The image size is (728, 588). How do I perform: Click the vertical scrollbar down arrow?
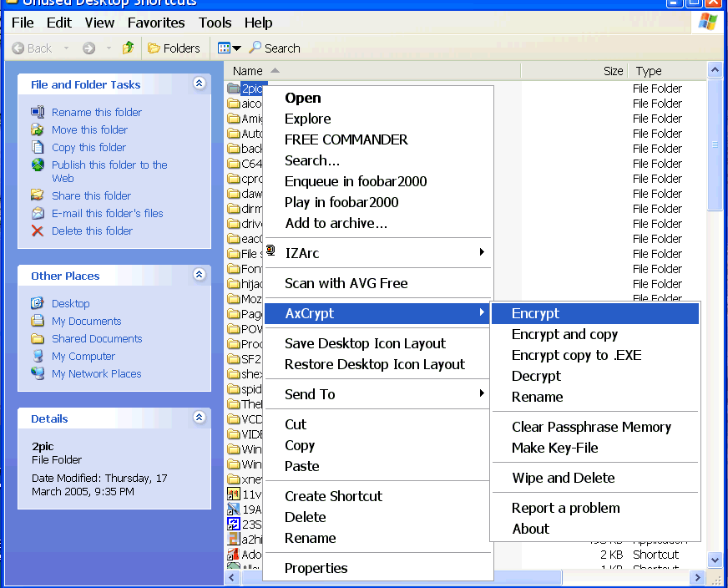715,560
